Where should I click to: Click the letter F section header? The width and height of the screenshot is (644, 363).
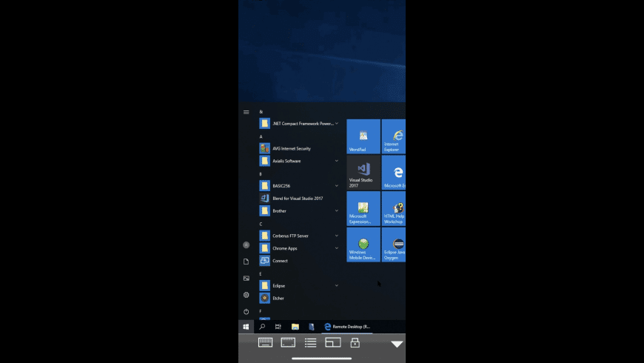pos(261,311)
